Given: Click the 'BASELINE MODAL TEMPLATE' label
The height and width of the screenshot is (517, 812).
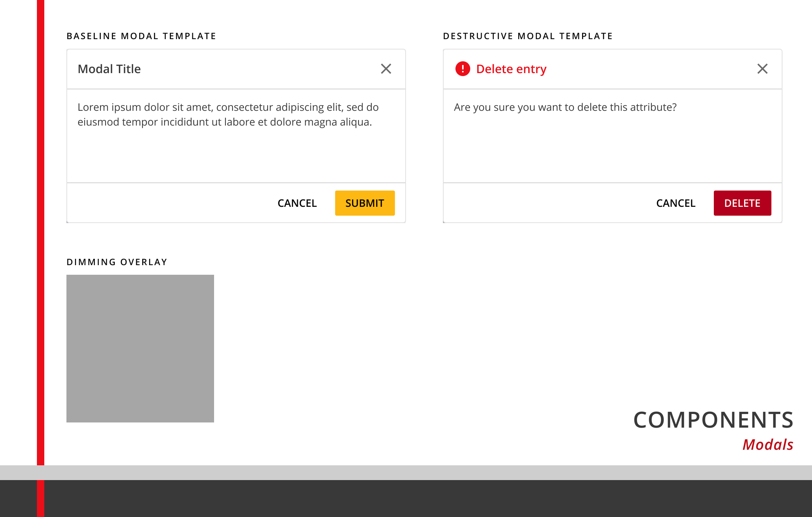Looking at the screenshot, I should coord(141,36).
